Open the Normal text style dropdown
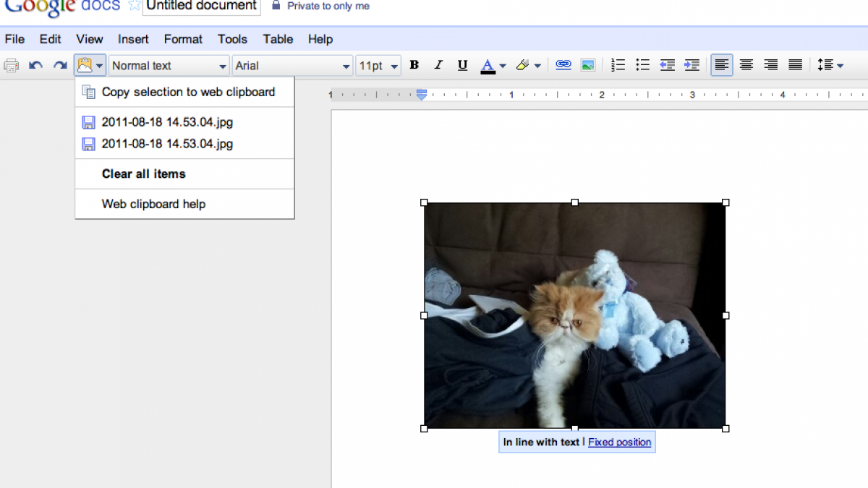 coord(169,66)
